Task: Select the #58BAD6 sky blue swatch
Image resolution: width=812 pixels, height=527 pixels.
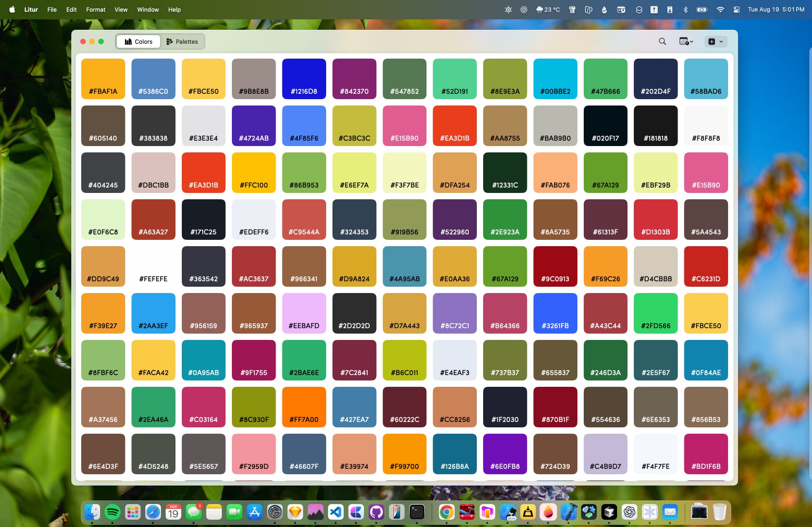Action: coord(706,79)
